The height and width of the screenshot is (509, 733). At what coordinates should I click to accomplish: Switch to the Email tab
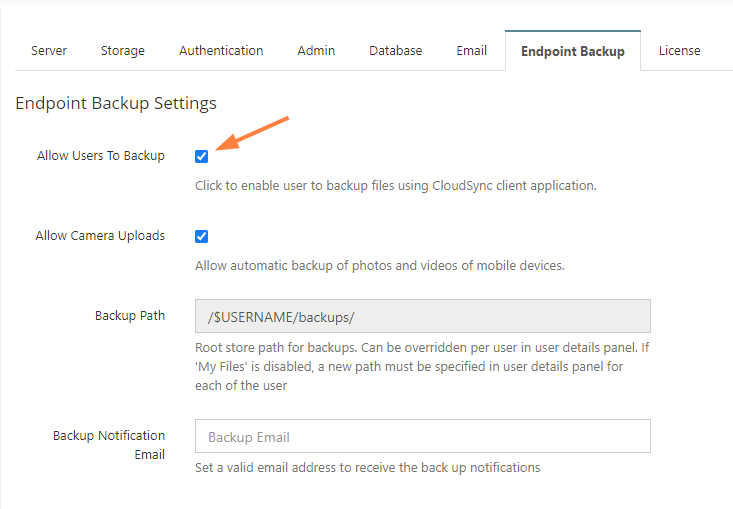[471, 50]
